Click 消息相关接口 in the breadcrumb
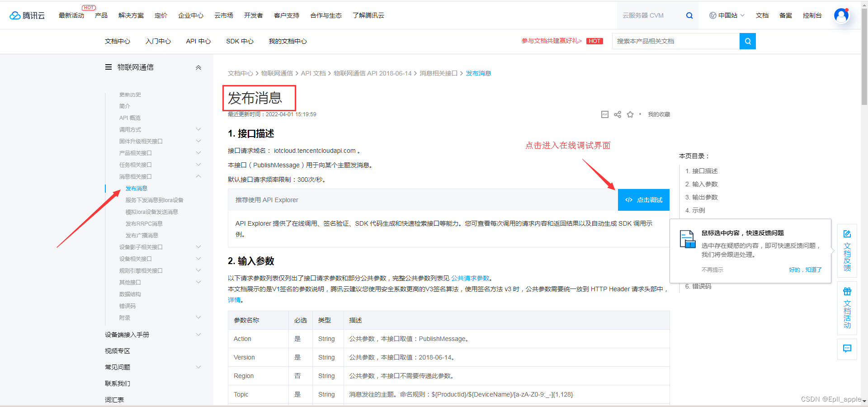 click(439, 73)
